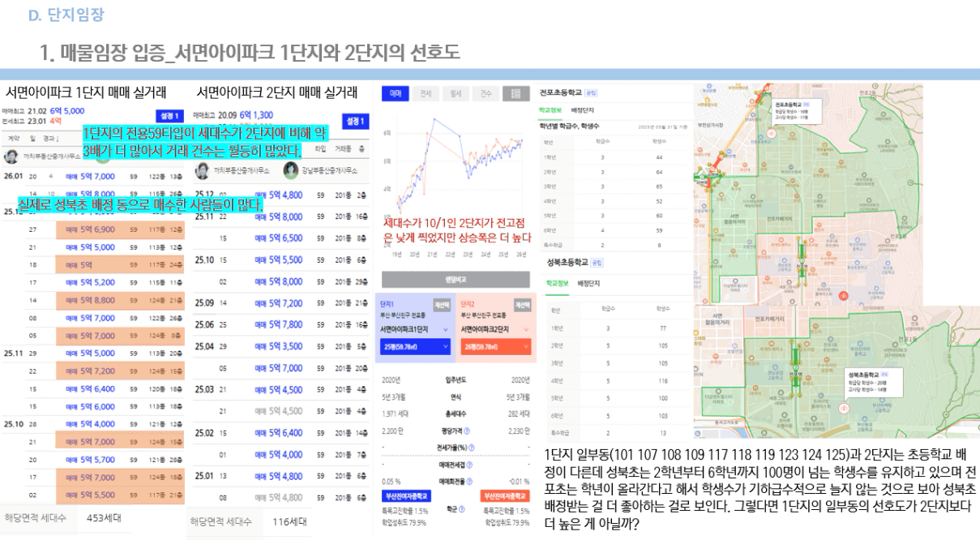Click help icon next to 평당가격

[468, 431]
